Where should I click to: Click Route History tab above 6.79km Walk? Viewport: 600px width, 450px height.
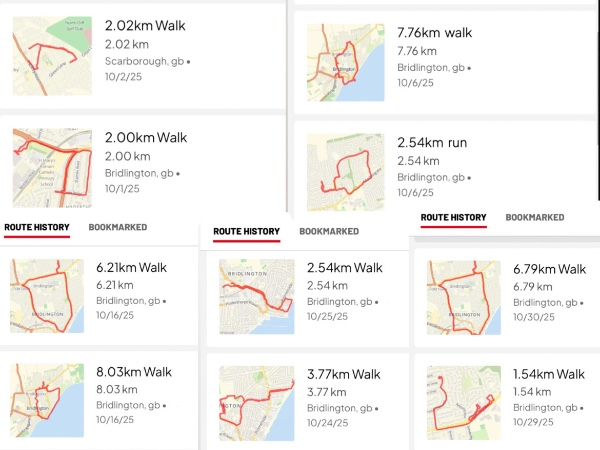[453, 217]
